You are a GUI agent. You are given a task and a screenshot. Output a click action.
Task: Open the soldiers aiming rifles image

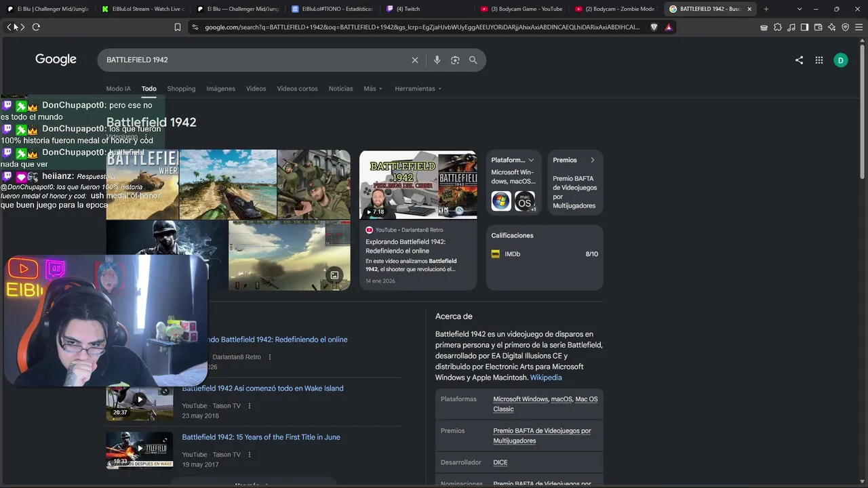(x=314, y=184)
